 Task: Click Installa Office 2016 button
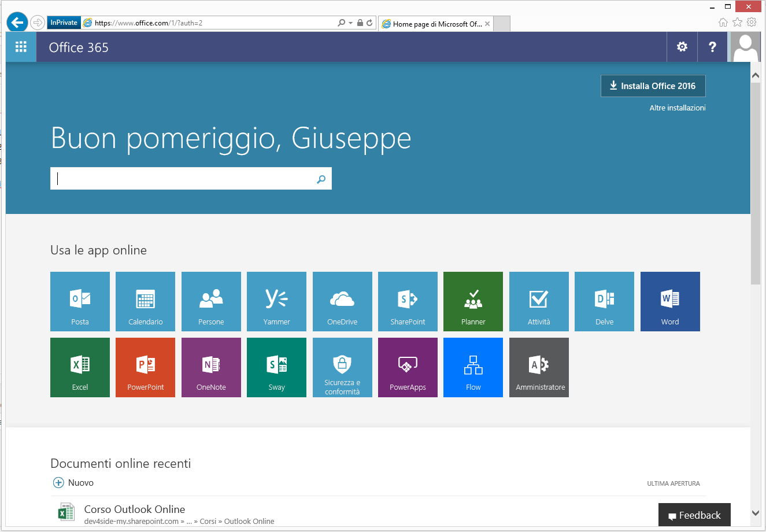point(653,86)
